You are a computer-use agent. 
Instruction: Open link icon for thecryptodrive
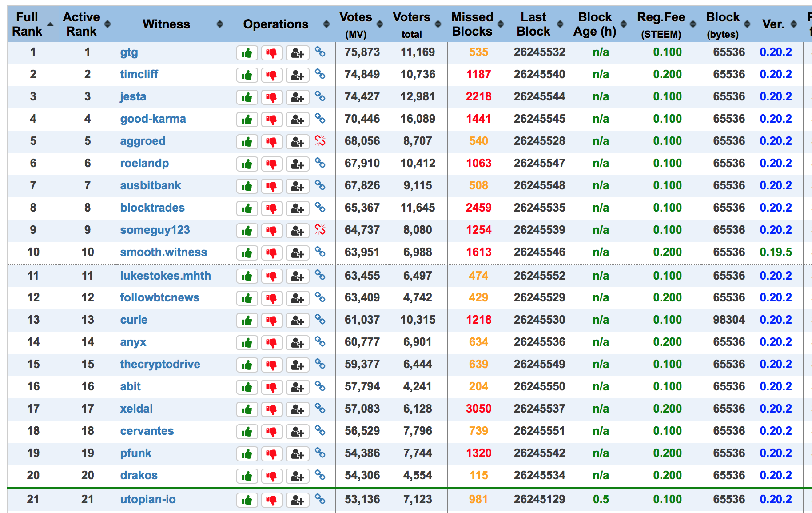320,364
